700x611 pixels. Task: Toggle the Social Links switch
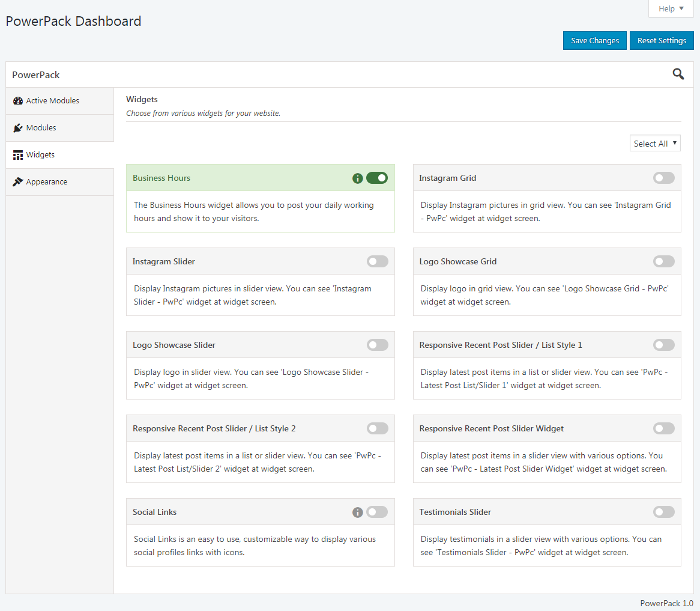point(377,512)
